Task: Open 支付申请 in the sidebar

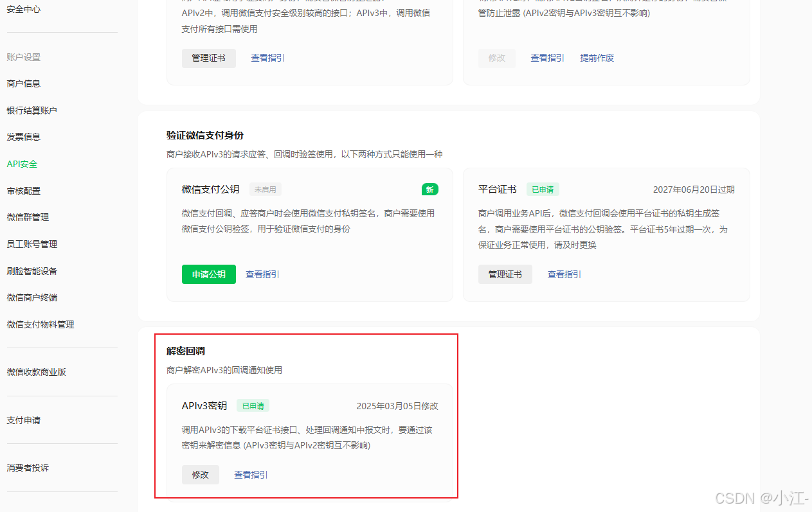Action: coord(24,420)
